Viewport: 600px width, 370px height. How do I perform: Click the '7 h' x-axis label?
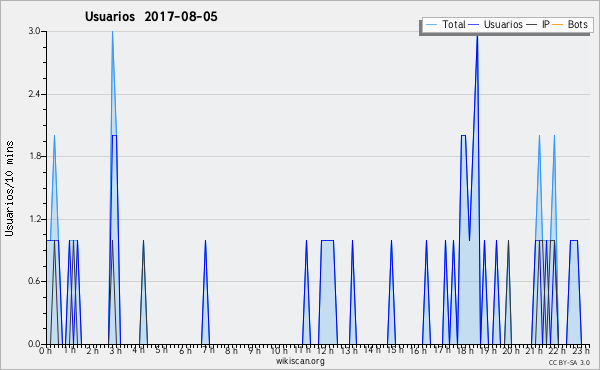pyautogui.click(x=208, y=350)
